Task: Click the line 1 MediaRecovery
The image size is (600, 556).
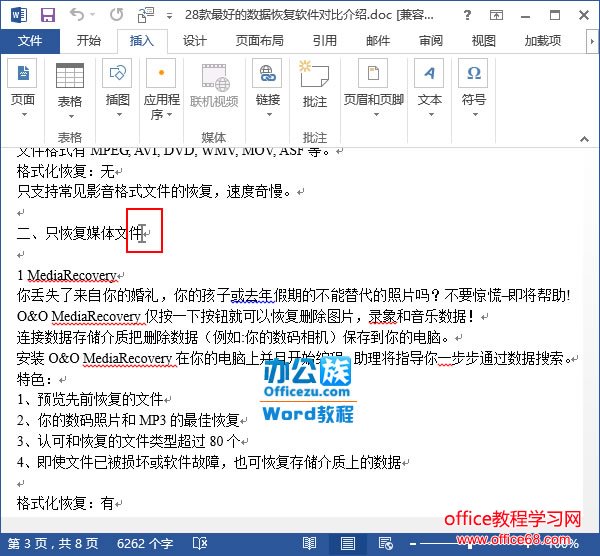Action: 67,275
